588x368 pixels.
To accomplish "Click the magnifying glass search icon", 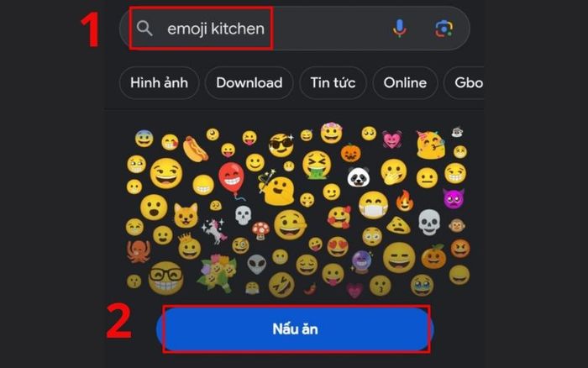I will (144, 29).
